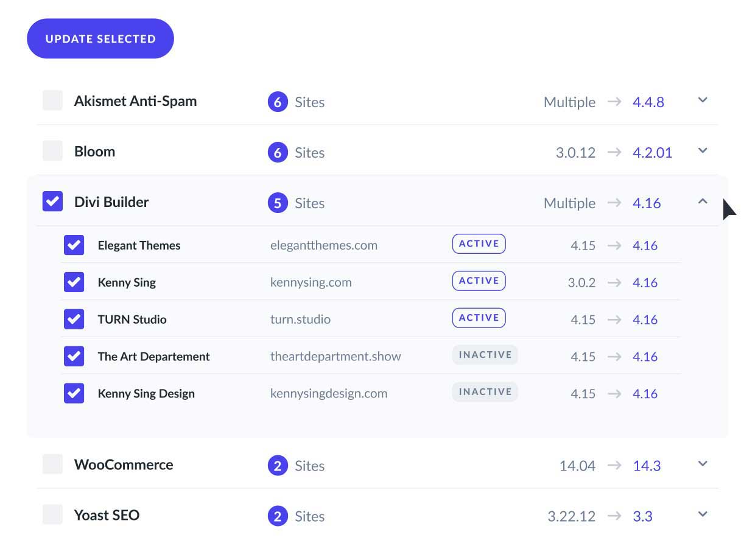The height and width of the screenshot is (560, 755).
Task: Expand the Bloom plugin row
Action: (703, 151)
